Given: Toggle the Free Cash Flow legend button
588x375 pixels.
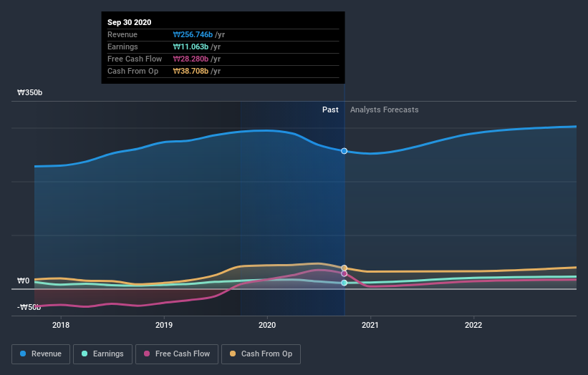Looking at the screenshot, I should [x=177, y=354].
